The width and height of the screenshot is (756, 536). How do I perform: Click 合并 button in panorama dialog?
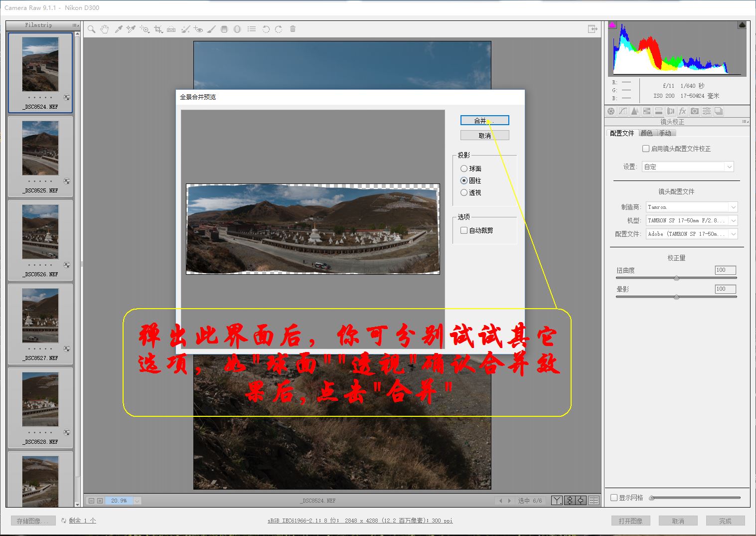pos(485,121)
